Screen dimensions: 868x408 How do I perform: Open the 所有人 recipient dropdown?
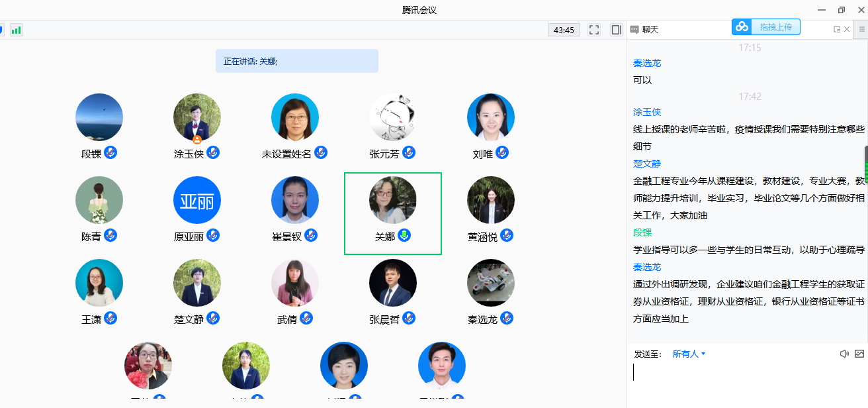pyautogui.click(x=689, y=354)
